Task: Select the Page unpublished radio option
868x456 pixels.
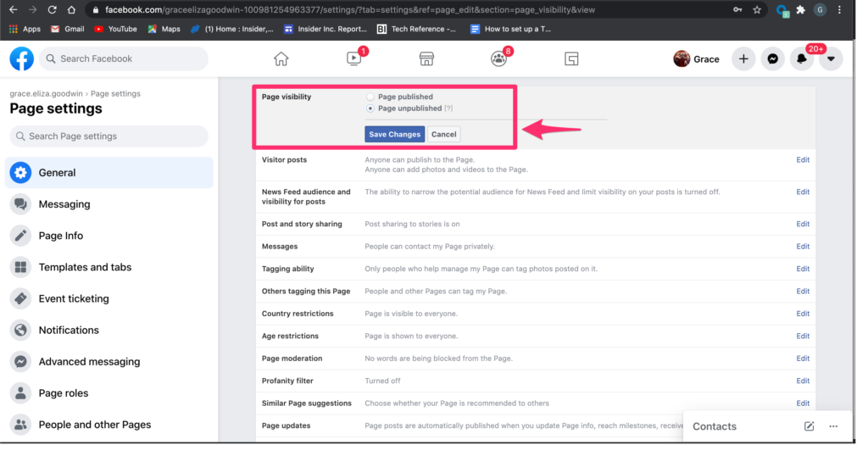Action: [x=370, y=108]
